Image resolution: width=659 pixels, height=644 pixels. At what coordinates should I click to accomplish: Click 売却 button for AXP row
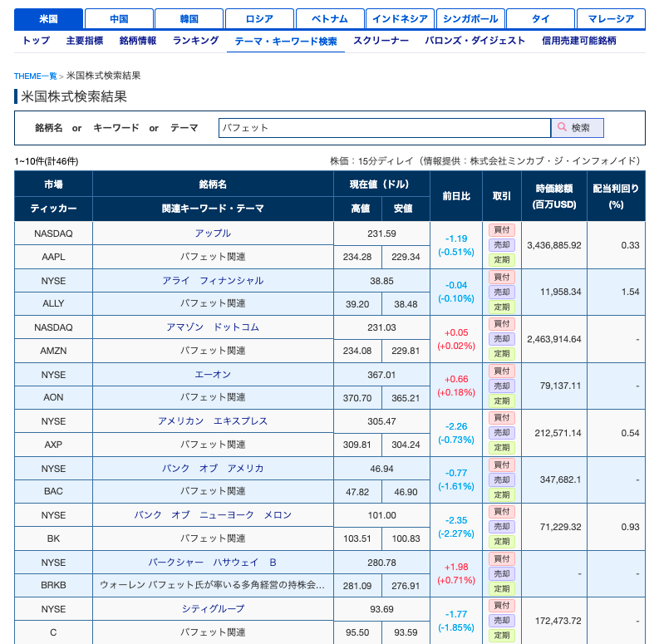coord(502,432)
